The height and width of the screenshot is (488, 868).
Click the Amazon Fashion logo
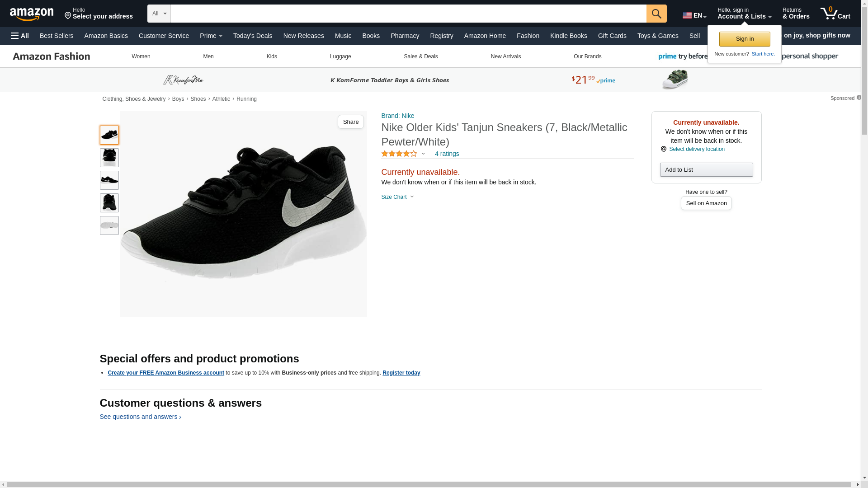coord(52,56)
